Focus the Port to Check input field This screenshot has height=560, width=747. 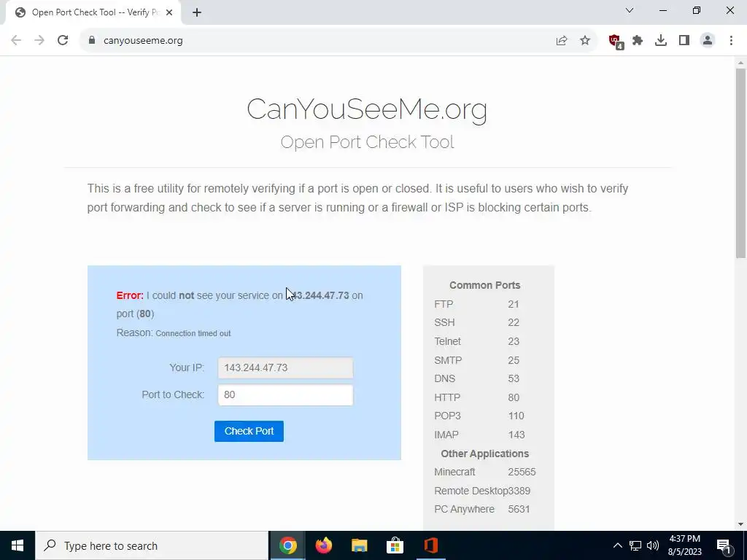[285, 394]
